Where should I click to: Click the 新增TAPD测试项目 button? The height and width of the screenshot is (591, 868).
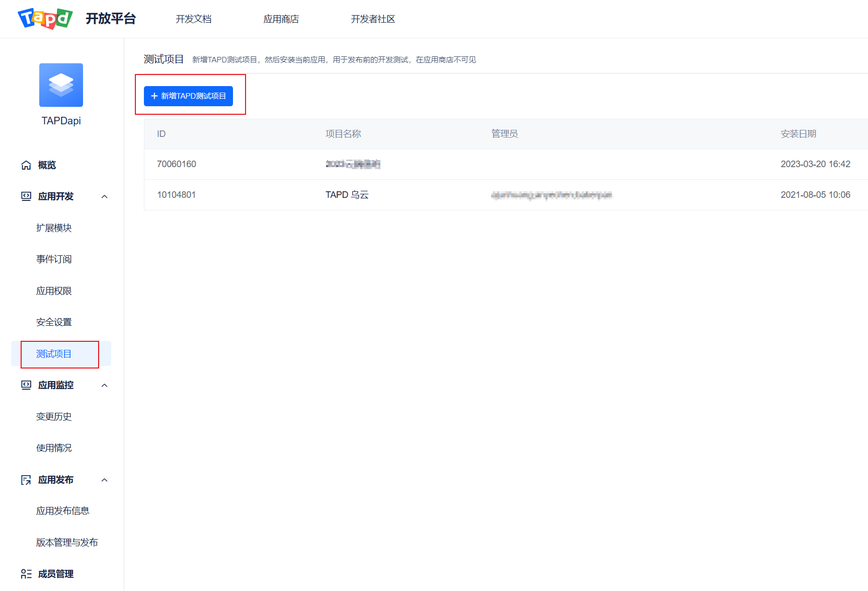coord(189,96)
